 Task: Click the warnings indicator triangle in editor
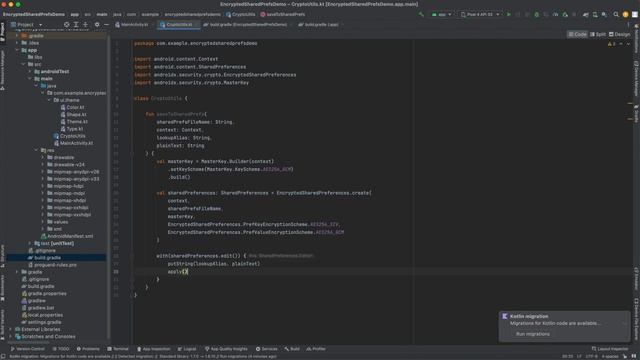point(610,44)
